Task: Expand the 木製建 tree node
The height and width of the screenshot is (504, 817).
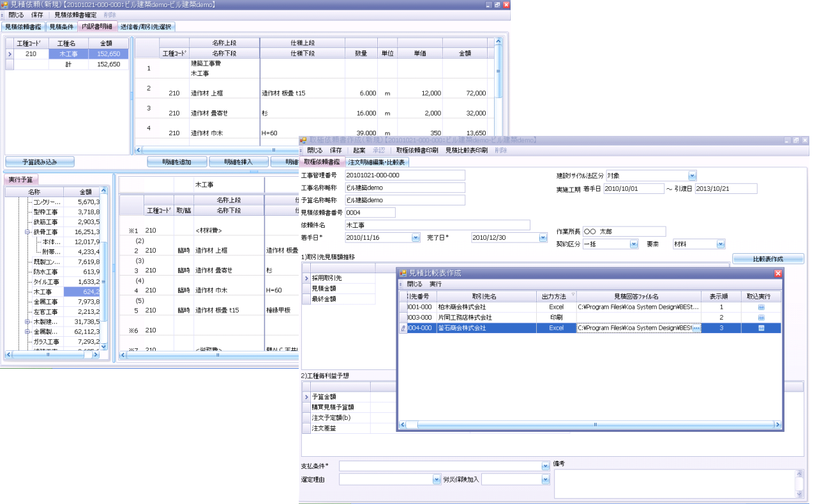Action: (x=27, y=322)
